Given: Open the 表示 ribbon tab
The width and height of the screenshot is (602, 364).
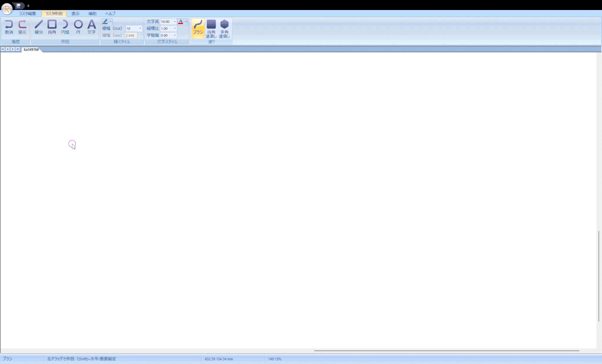Looking at the screenshot, I should coord(75,14).
